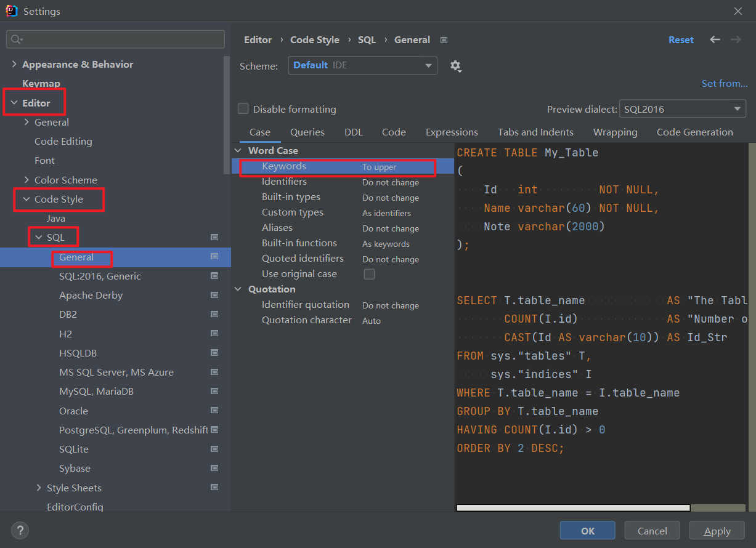Enable the Disable formatting checkbox
Viewport: 756px width, 548px height.
243,109
